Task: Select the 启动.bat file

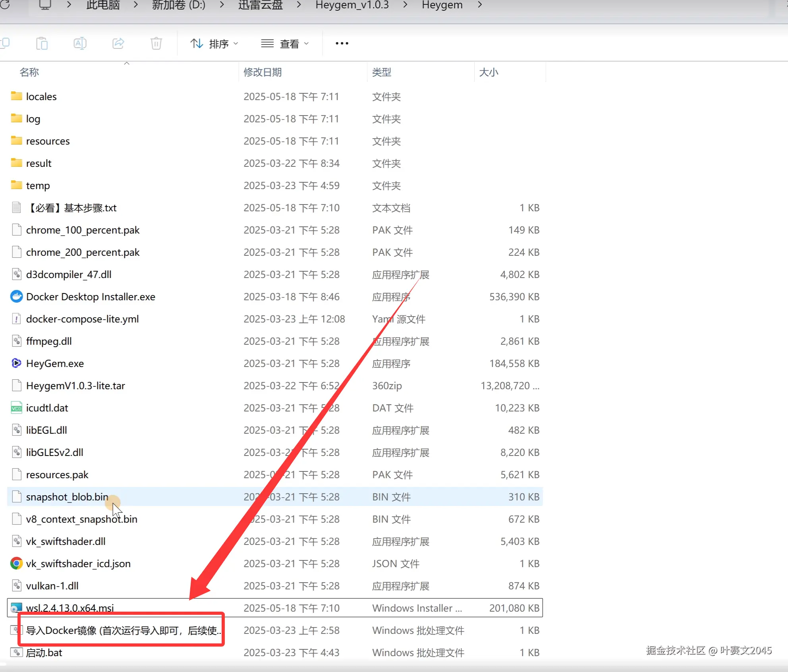Action: [x=44, y=653]
